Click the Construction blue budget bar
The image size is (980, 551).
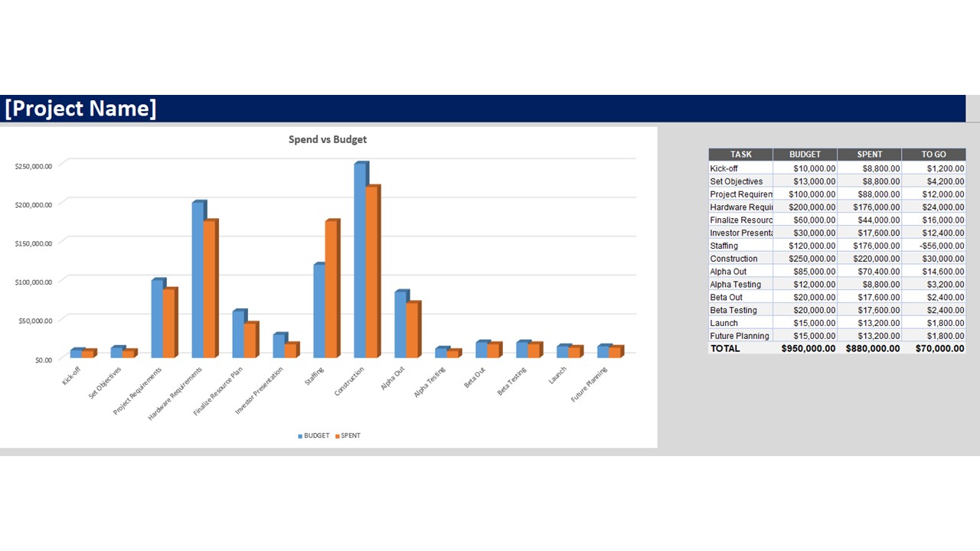(x=361, y=260)
